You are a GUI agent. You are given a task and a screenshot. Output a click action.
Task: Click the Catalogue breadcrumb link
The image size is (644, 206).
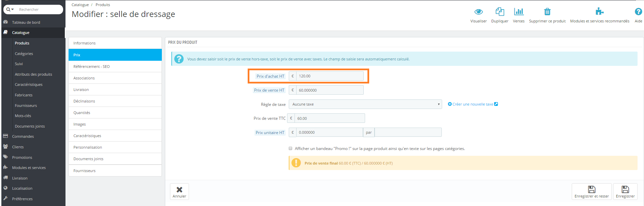tap(80, 5)
